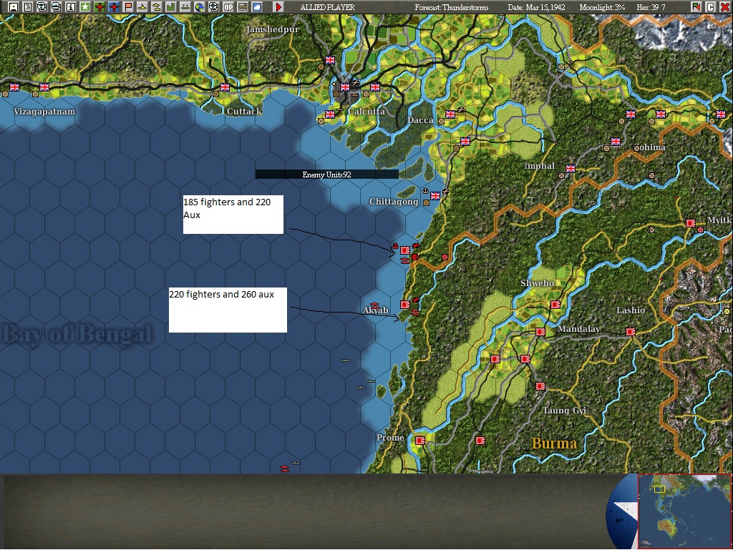Viewport: 733px width, 560px height.
Task: Click the Hex: 39 7 readout
Action: pos(651,7)
